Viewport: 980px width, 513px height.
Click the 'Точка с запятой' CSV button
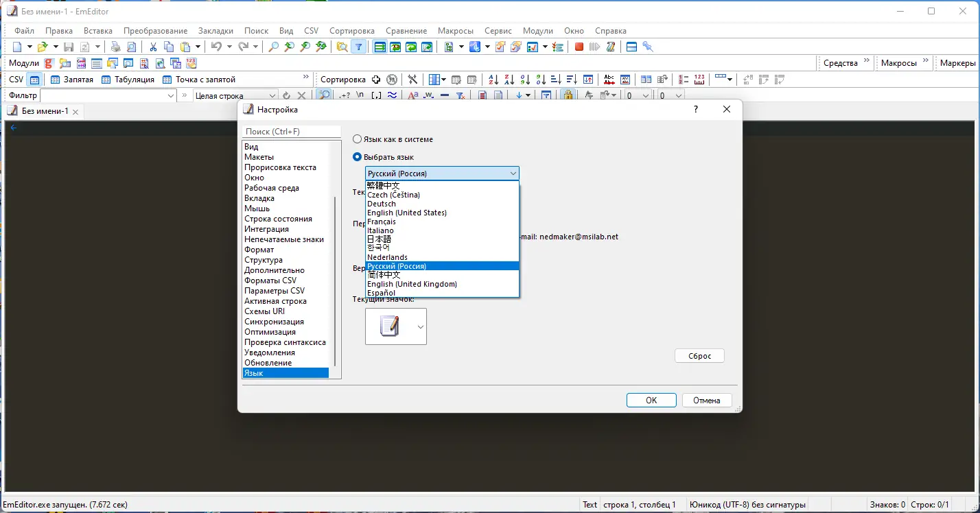(x=199, y=80)
